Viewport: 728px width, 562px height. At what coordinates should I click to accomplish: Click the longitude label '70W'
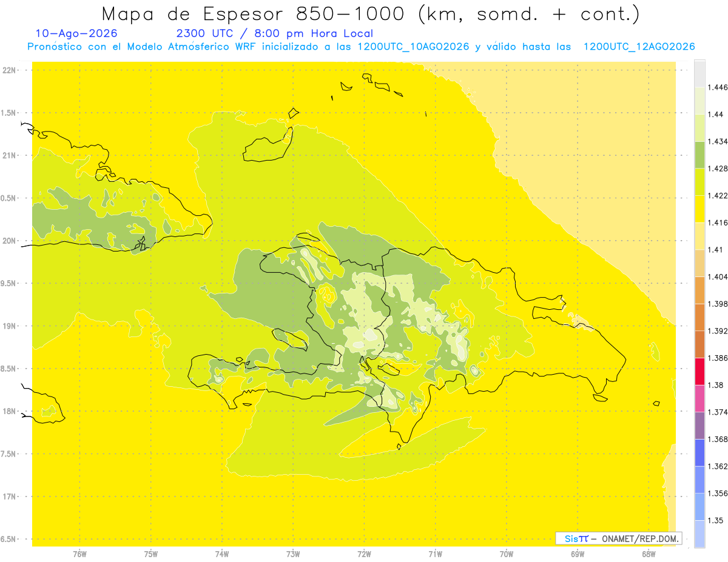point(507,554)
